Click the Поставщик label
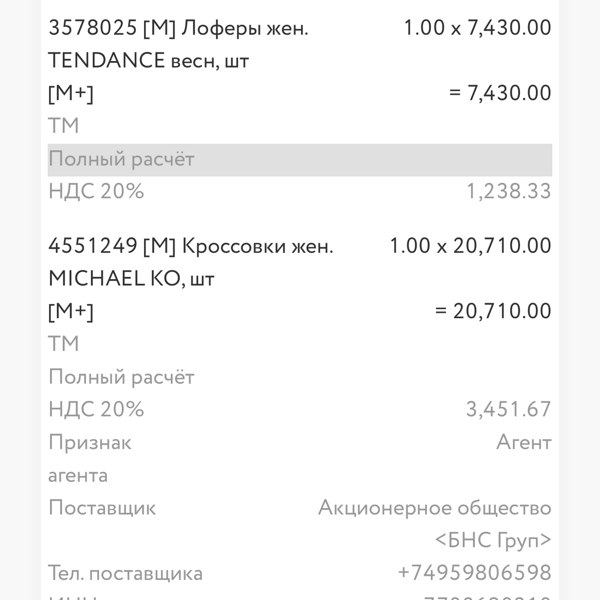This screenshot has height=600, width=600. (x=102, y=508)
